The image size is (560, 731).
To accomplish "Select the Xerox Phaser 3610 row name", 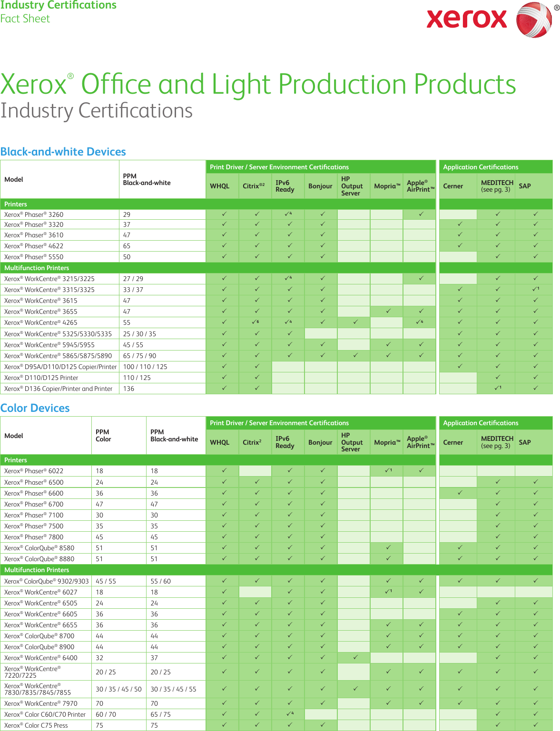I will [34, 235].
